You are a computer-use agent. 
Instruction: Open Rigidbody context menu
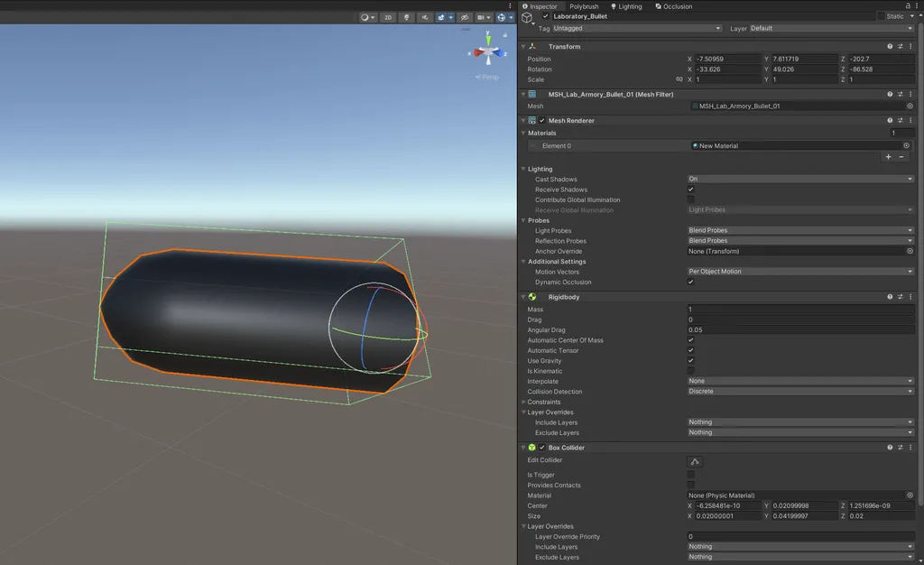[910, 297]
